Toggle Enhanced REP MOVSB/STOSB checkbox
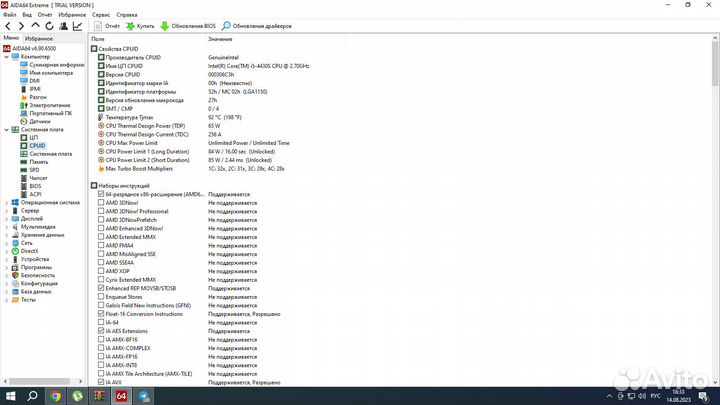This screenshot has width=720, height=405. pos(101,288)
